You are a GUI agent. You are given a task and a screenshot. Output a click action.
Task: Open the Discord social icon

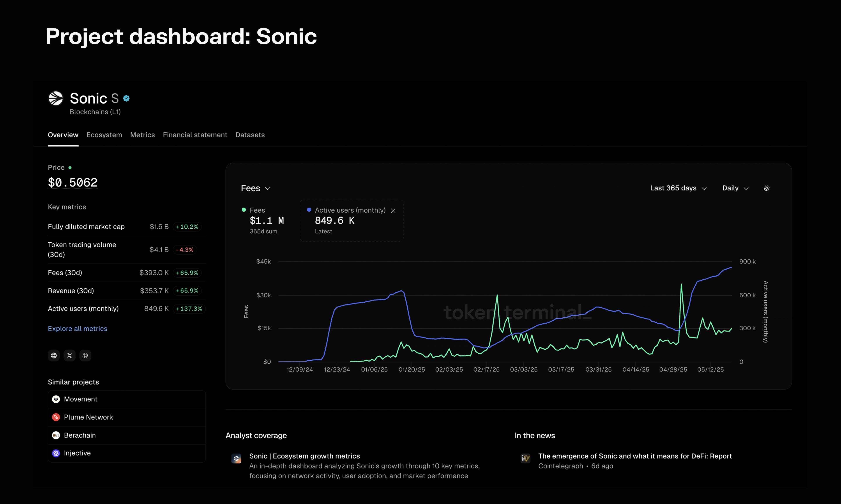[85, 356]
